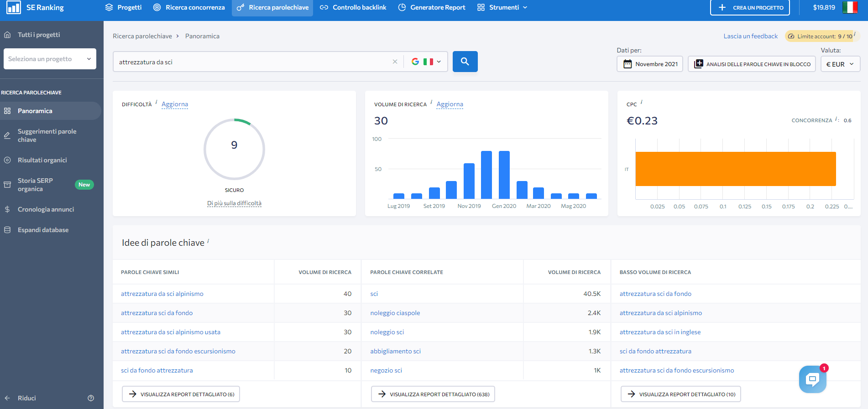Click Visualizza report dettagliato (638)

click(433, 394)
